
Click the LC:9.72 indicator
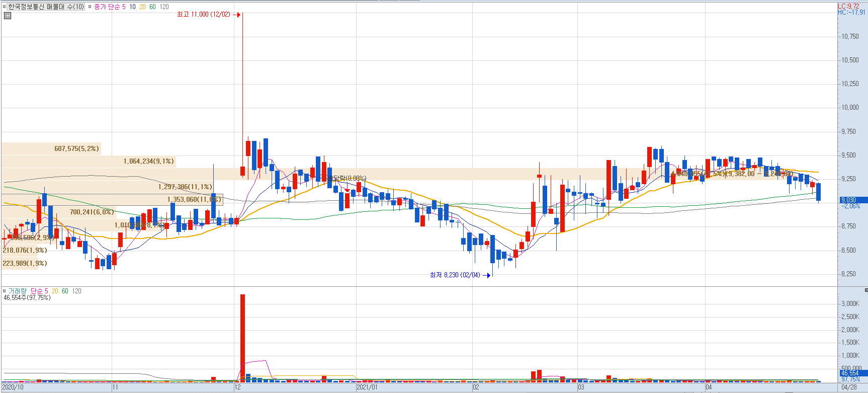848,6
